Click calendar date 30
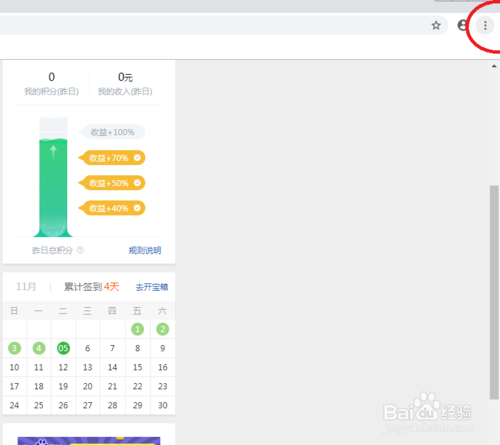 tap(163, 405)
